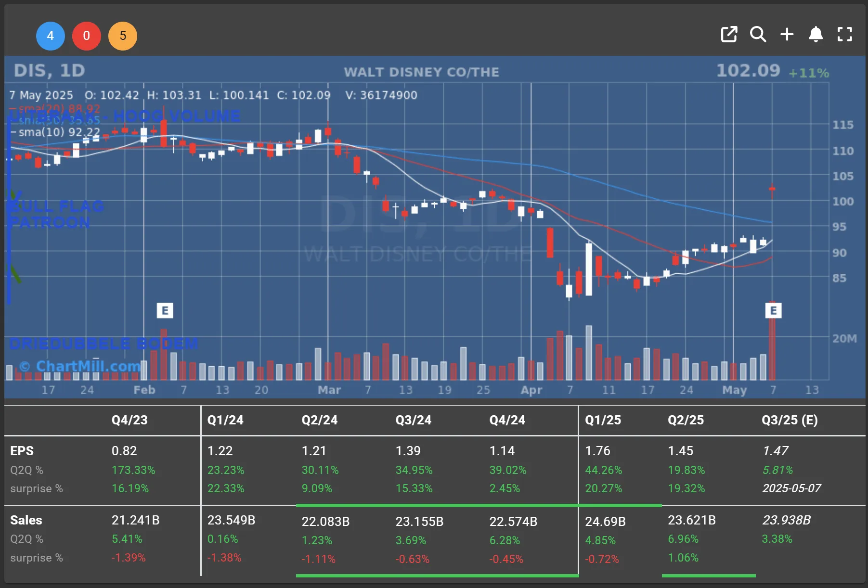Click the 115 price axis label
868x588 pixels.
click(843, 125)
